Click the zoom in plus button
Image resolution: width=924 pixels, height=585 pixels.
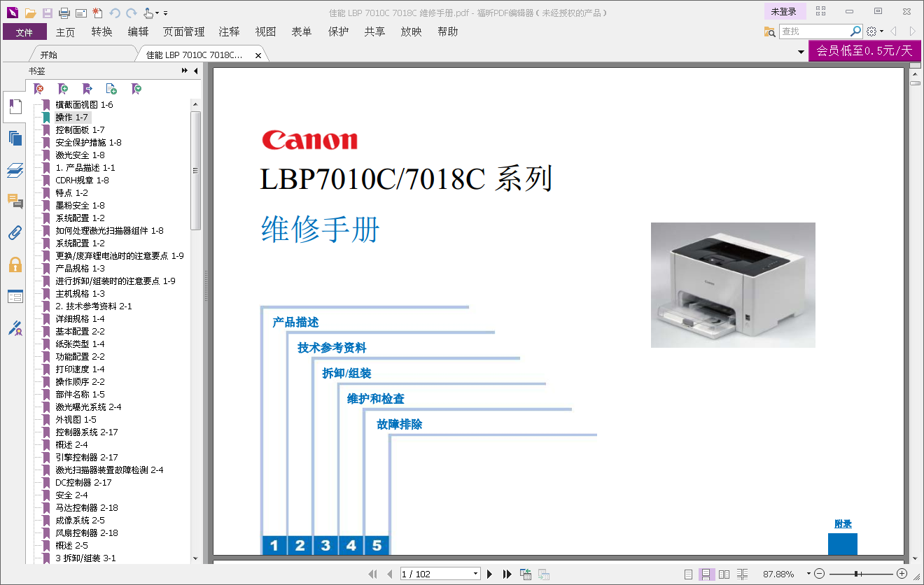tap(902, 574)
